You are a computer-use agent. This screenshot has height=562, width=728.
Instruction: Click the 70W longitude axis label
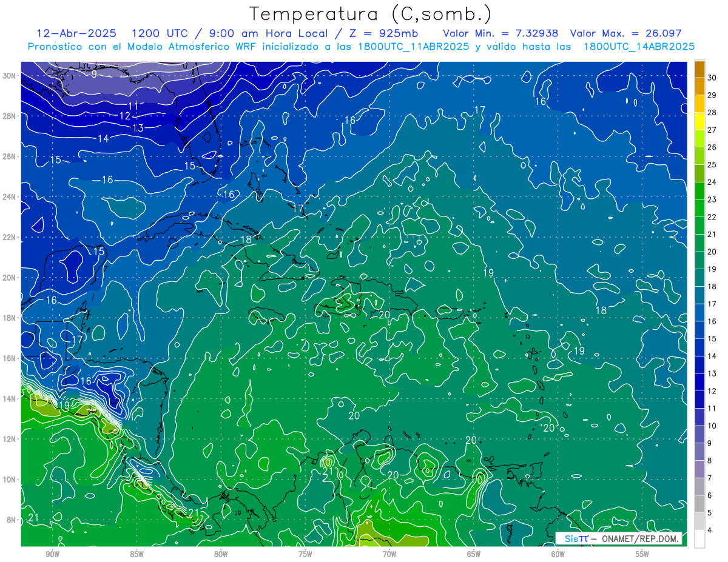click(389, 554)
